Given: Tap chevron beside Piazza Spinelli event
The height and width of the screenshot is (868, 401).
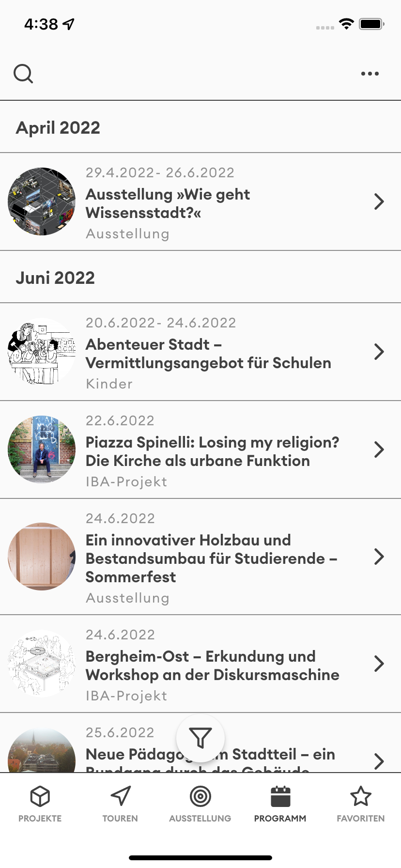Looking at the screenshot, I should click(379, 449).
